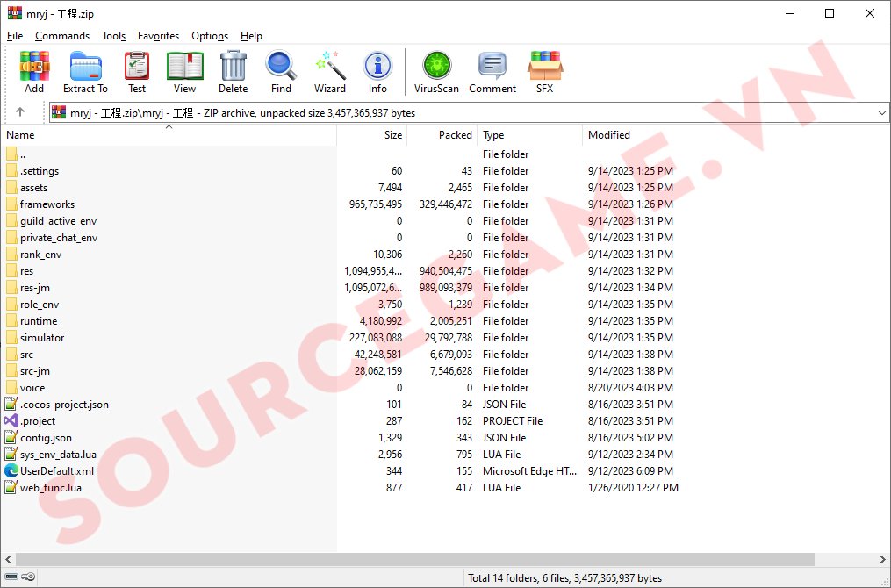Expand the address path dropdown
Screen dimensions: 891x588
pos(881,113)
